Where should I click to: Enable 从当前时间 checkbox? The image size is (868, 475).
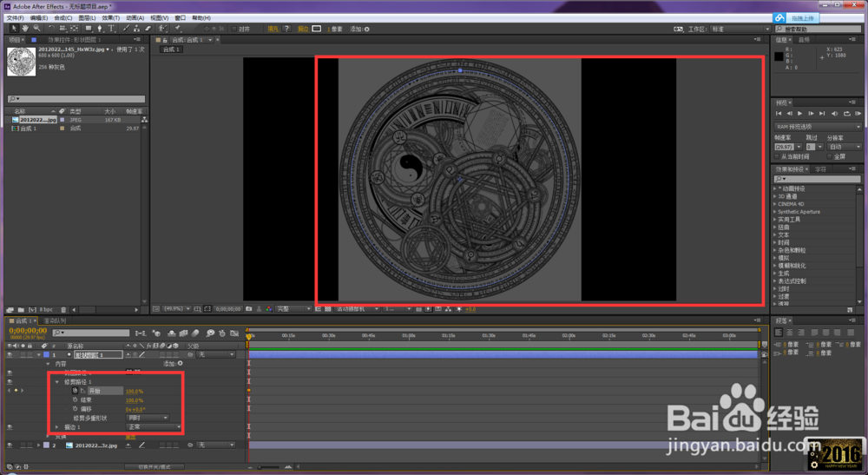777,156
